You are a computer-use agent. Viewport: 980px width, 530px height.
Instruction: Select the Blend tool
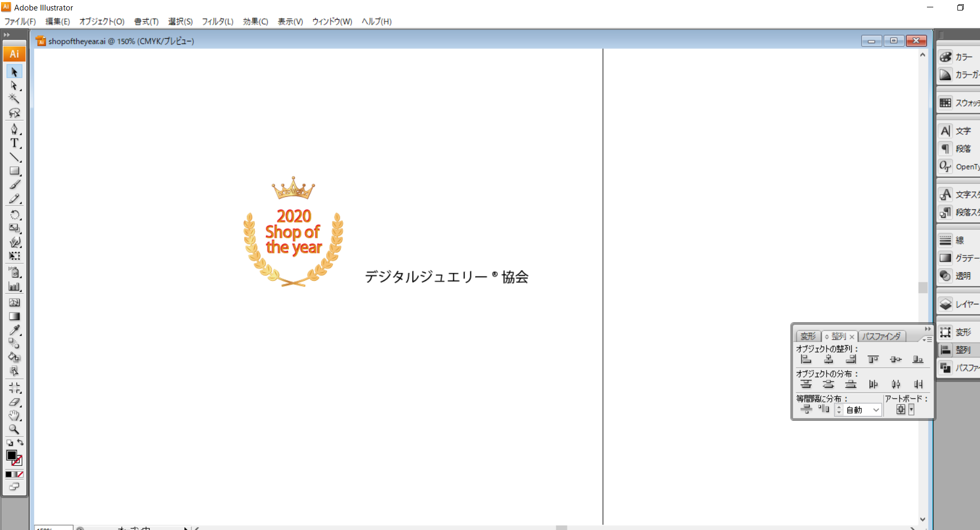[x=14, y=344]
